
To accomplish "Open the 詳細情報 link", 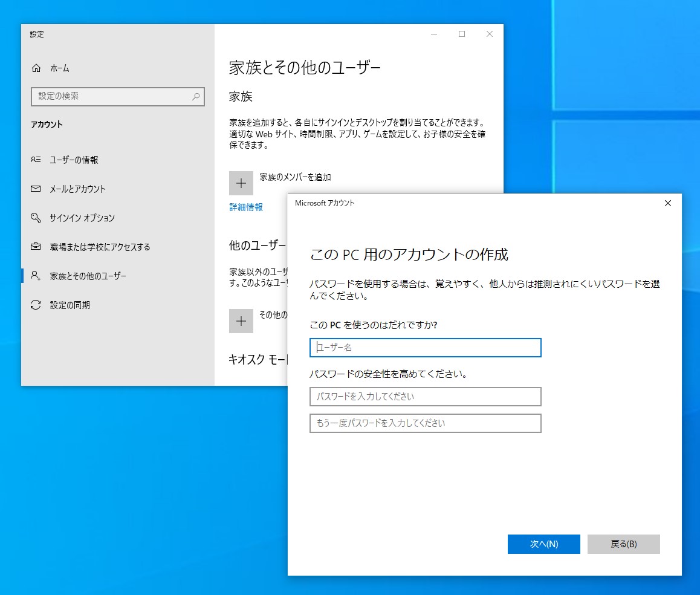I will [245, 207].
